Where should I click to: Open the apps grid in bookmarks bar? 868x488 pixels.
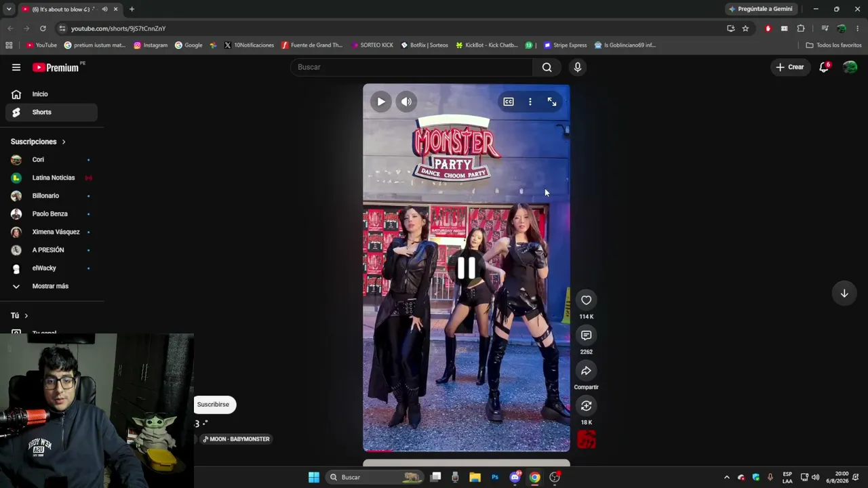coord(9,45)
